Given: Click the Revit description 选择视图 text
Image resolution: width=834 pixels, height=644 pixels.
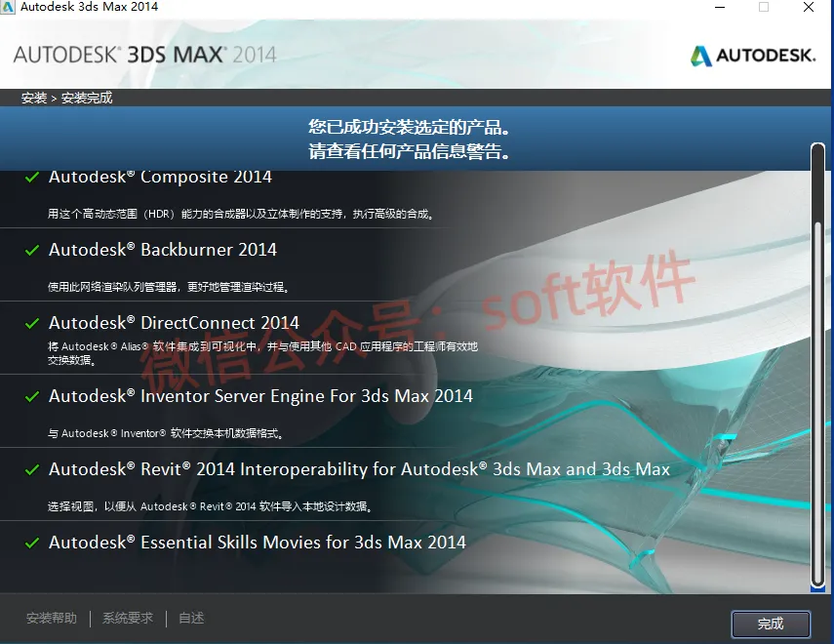Looking at the screenshot, I should [x=210, y=506].
